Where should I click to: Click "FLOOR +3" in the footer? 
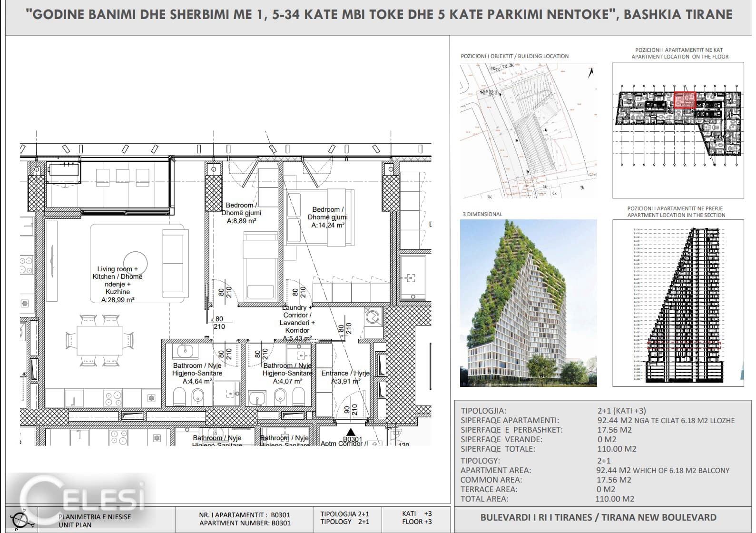[417, 522]
